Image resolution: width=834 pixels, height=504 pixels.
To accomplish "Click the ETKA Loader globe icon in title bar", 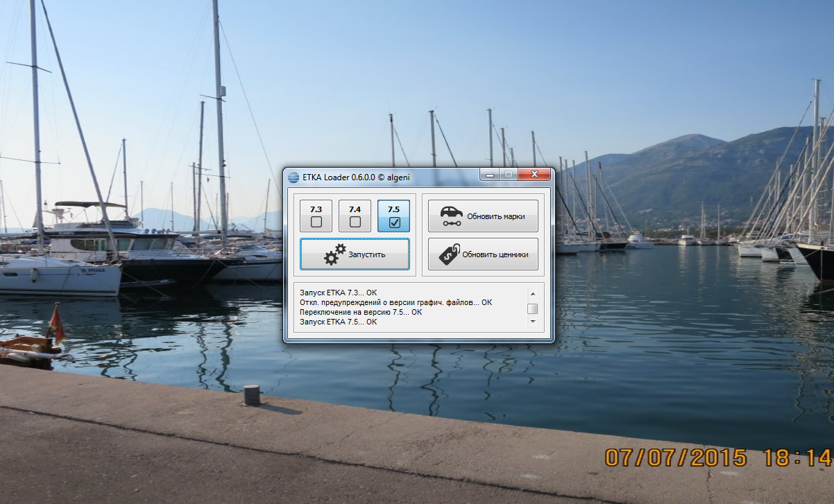I will coord(293,177).
